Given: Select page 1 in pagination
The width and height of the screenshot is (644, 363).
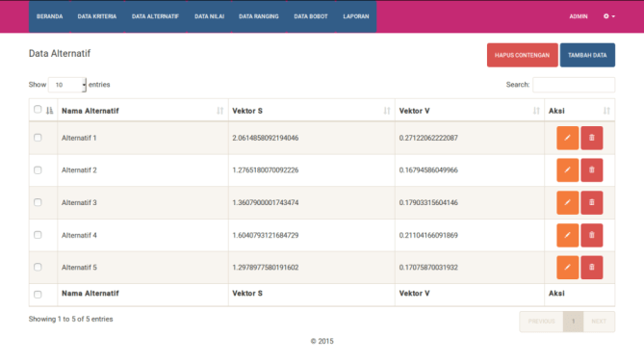Looking at the screenshot, I should pos(573,322).
